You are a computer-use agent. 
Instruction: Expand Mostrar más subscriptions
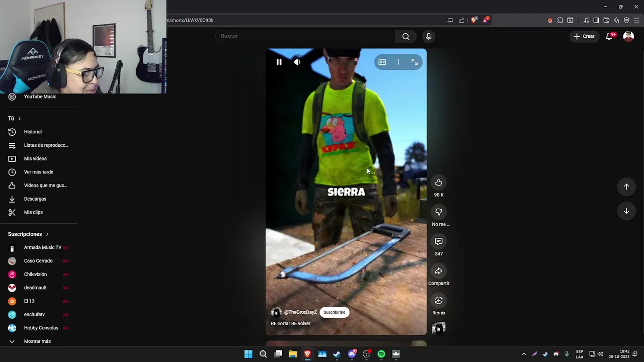39,341
